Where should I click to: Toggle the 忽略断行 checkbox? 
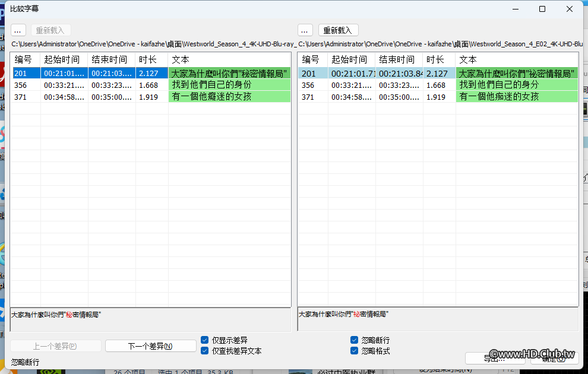coord(354,340)
